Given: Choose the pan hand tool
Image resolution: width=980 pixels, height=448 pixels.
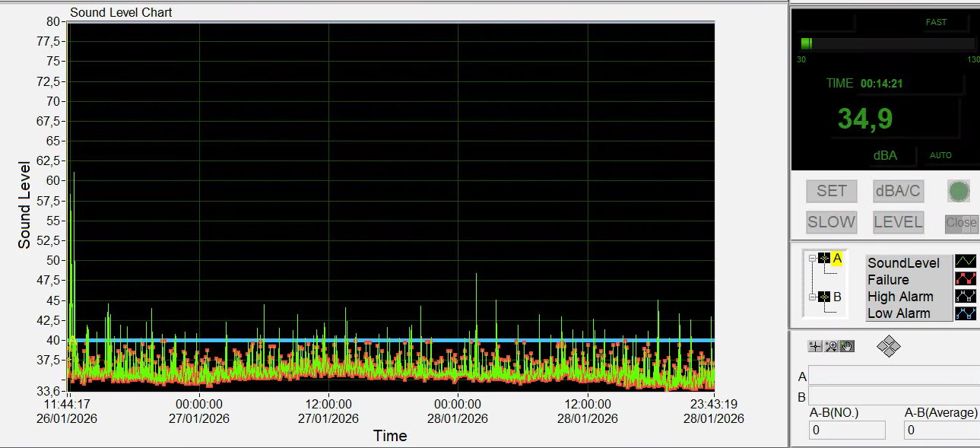Looking at the screenshot, I should click(x=846, y=346).
